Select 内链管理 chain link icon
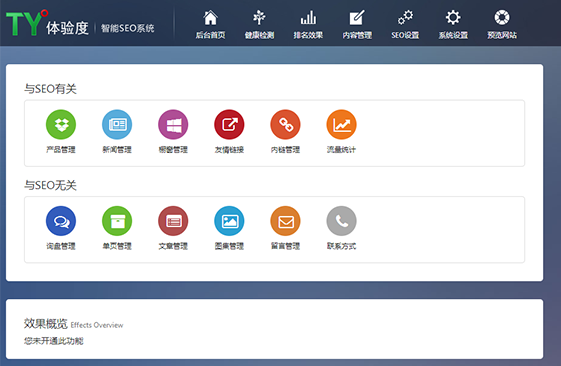 click(286, 124)
